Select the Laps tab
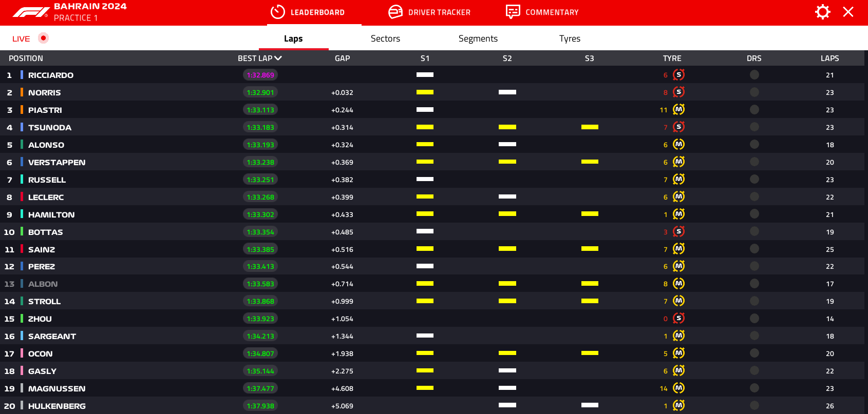Image resolution: width=868 pixels, height=414 pixels. 293,38
